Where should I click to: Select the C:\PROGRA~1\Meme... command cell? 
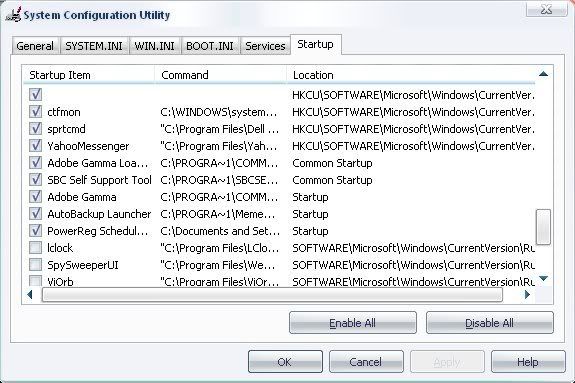pos(217,214)
